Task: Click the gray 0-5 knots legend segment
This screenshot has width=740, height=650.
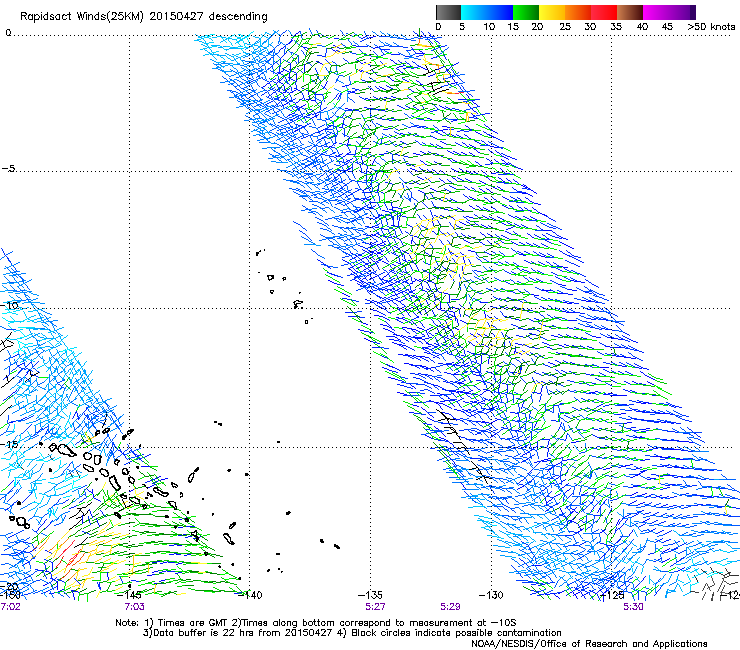Action: pyautogui.click(x=448, y=12)
